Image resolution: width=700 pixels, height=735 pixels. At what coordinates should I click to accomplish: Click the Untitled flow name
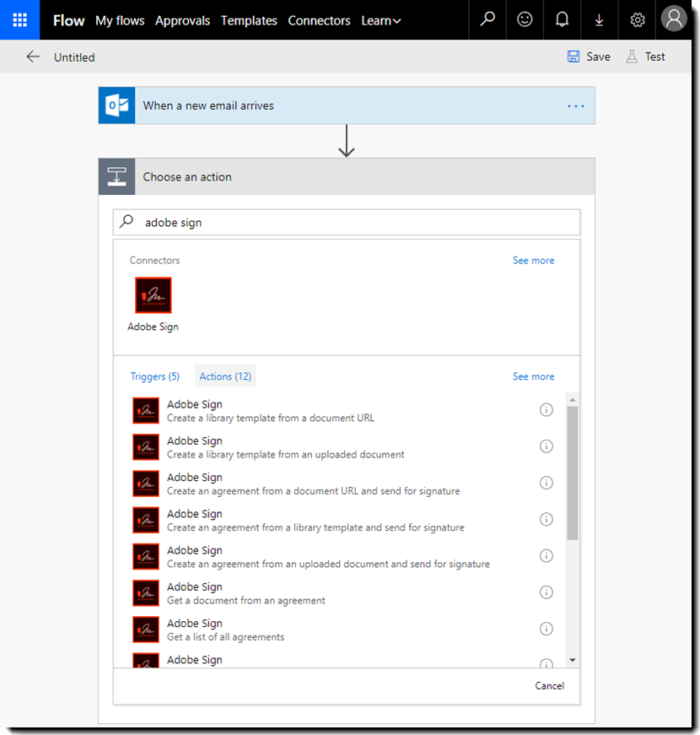click(74, 57)
